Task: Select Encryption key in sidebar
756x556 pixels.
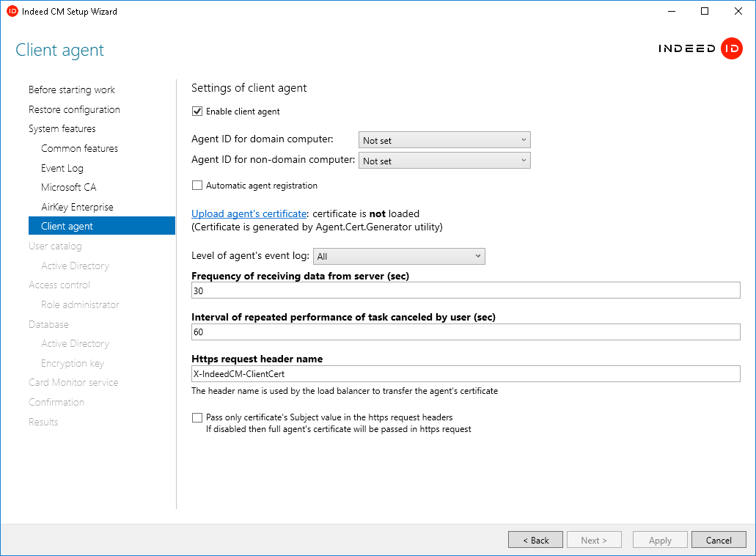Action: pyautogui.click(x=73, y=363)
